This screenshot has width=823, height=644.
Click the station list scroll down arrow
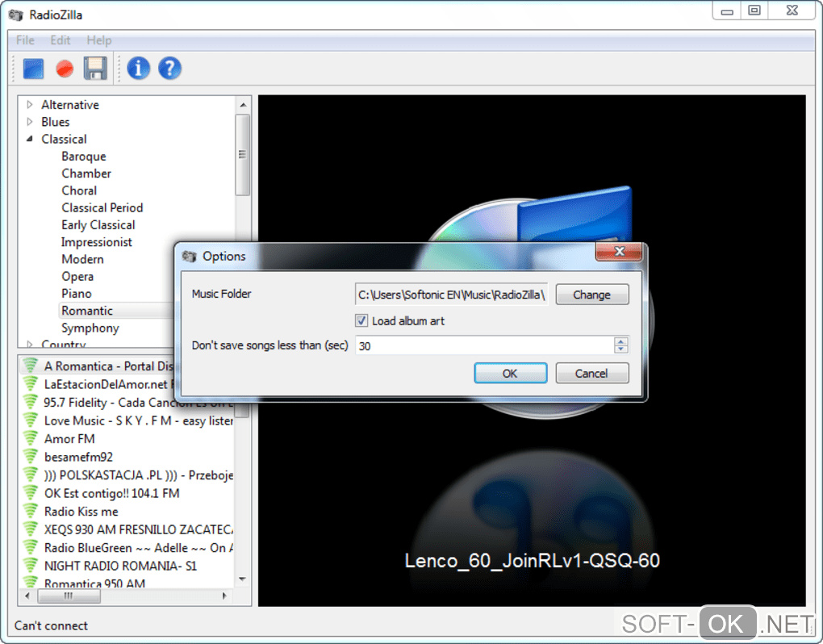[x=243, y=579]
